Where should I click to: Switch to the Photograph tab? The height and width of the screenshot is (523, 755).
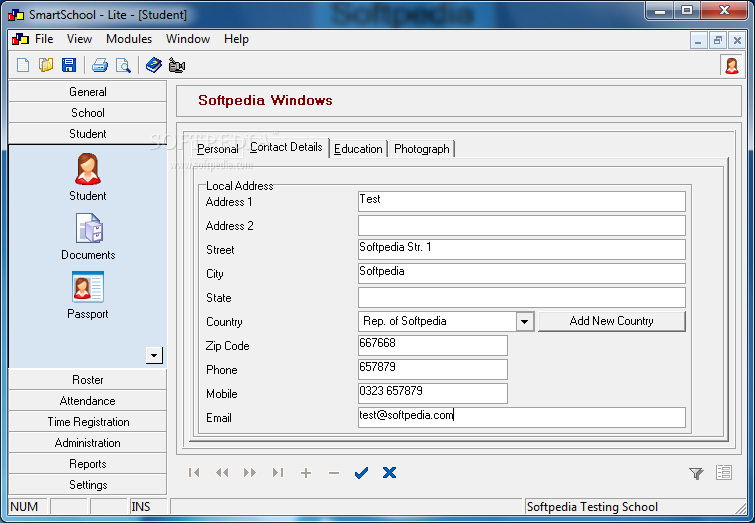tap(421, 149)
